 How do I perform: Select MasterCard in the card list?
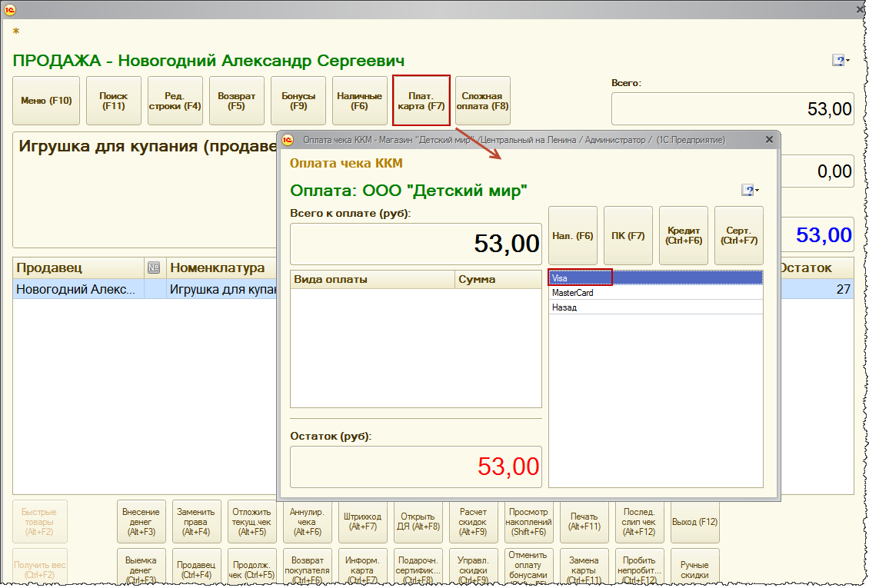[x=656, y=293]
